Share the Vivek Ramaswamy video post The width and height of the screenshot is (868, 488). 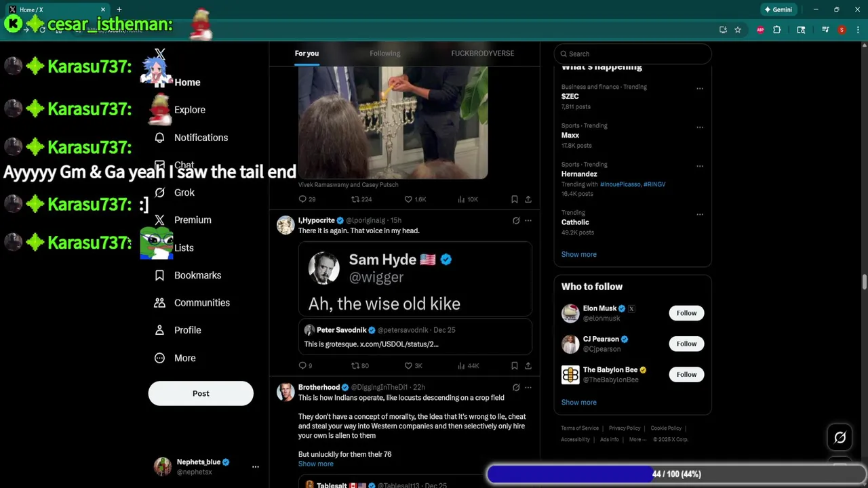[528, 199]
